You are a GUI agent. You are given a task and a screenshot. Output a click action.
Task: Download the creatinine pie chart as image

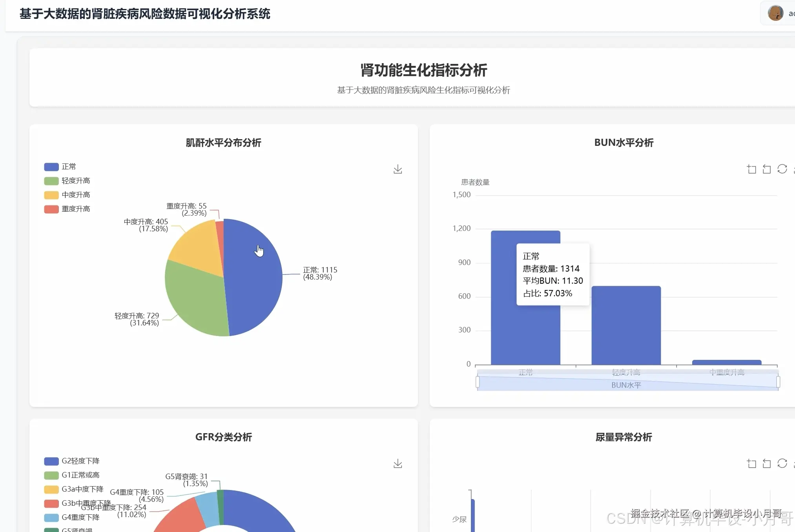pos(397,169)
